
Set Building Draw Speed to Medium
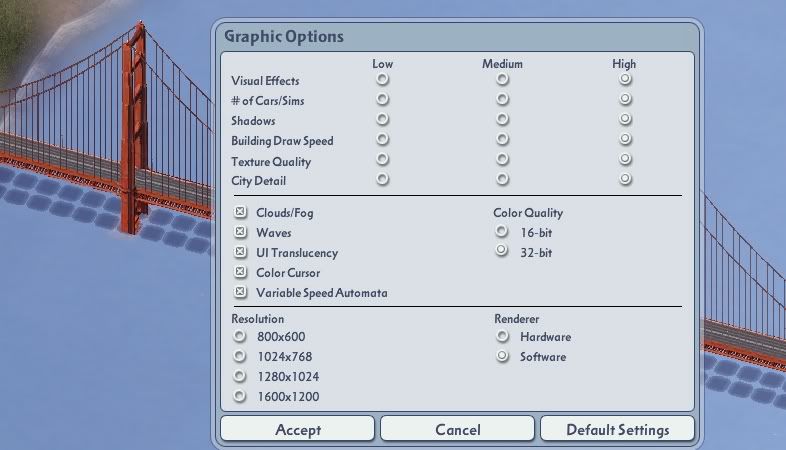tap(502, 139)
